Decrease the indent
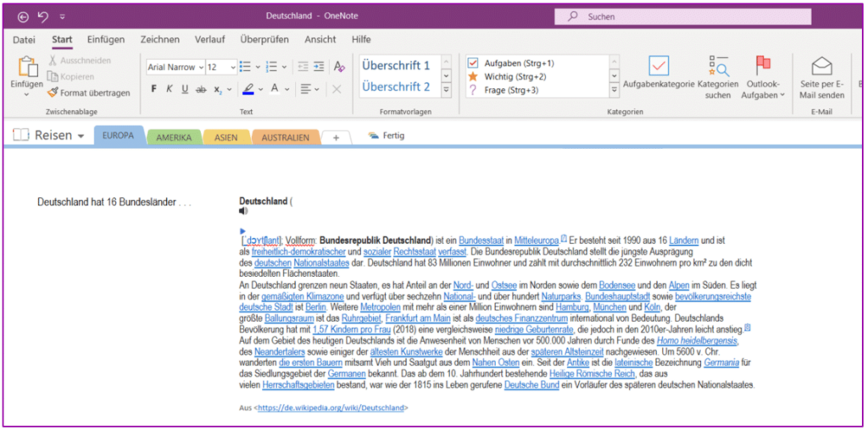This screenshot has width=868, height=431. [303, 67]
